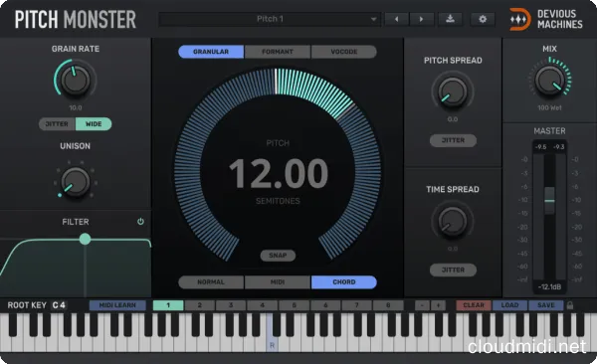
Task: Select chord slot 3
Action: coord(231,305)
